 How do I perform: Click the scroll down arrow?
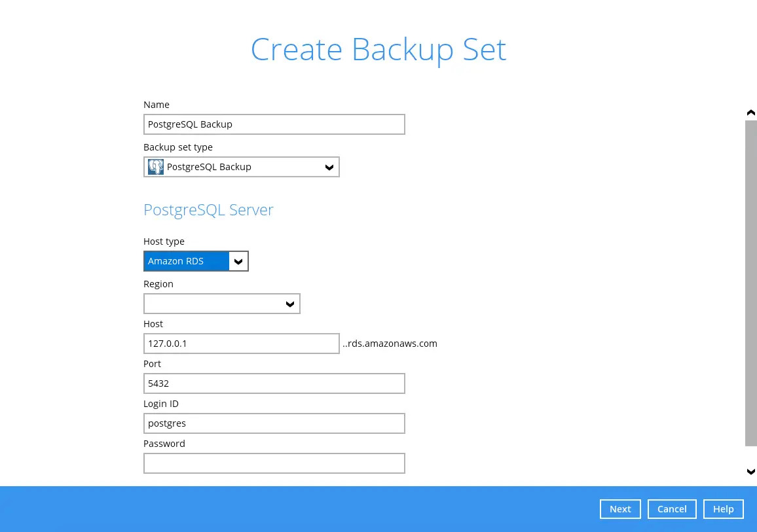(x=751, y=471)
